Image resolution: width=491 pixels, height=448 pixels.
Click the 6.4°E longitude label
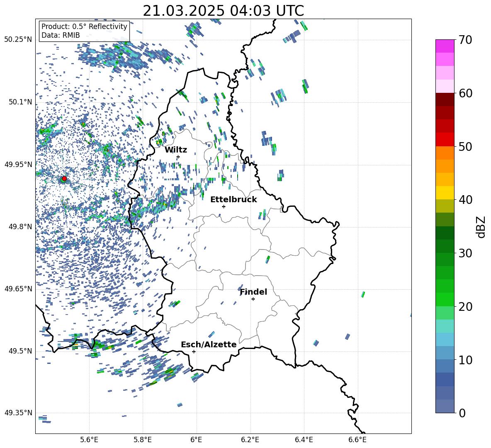pyautogui.click(x=304, y=440)
